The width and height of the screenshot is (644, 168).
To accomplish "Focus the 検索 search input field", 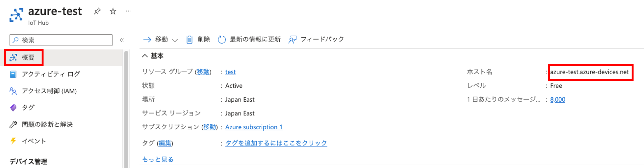I will [61, 40].
